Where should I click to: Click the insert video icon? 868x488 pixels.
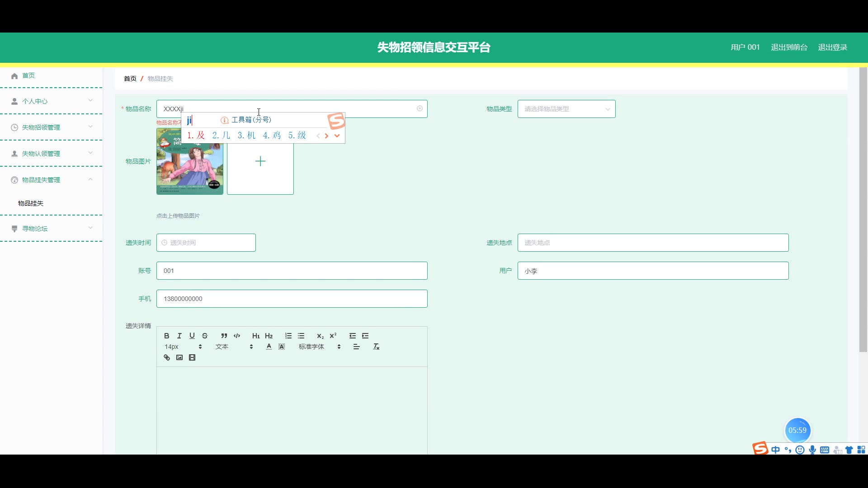[192, 357]
